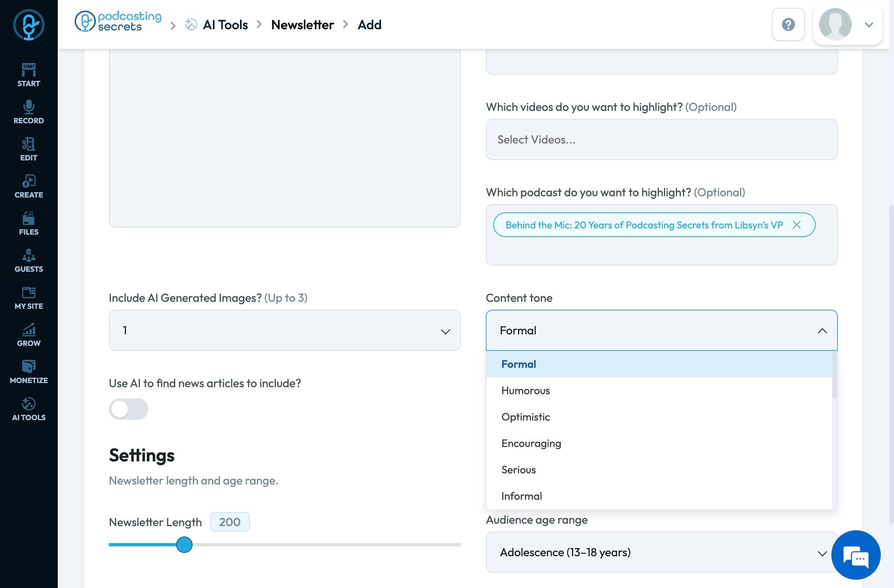
Task: Click the help question mark icon
Action: pos(788,24)
